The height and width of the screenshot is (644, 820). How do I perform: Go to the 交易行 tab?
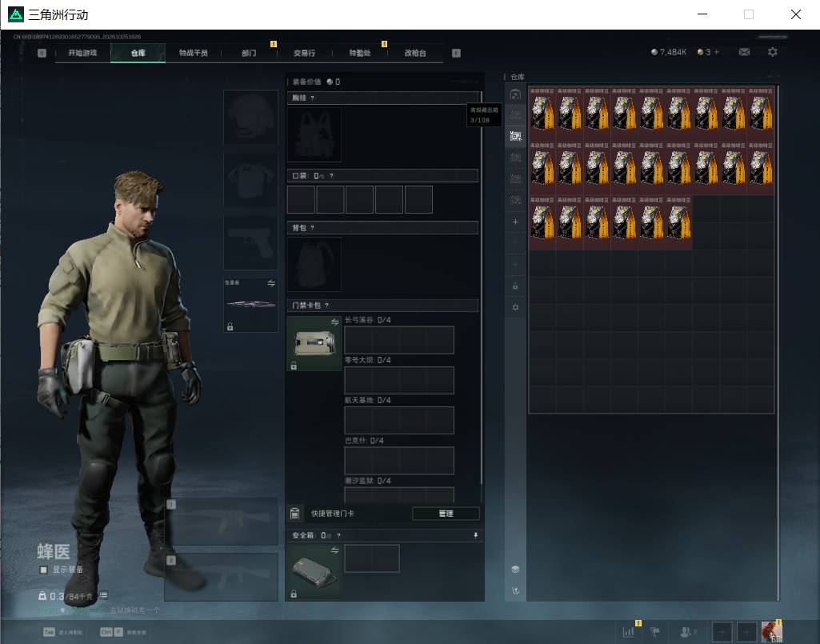pos(304,53)
